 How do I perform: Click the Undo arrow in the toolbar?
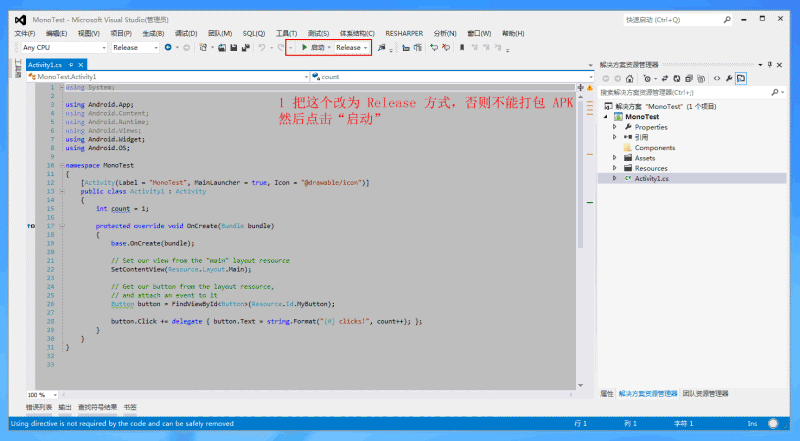pos(261,47)
